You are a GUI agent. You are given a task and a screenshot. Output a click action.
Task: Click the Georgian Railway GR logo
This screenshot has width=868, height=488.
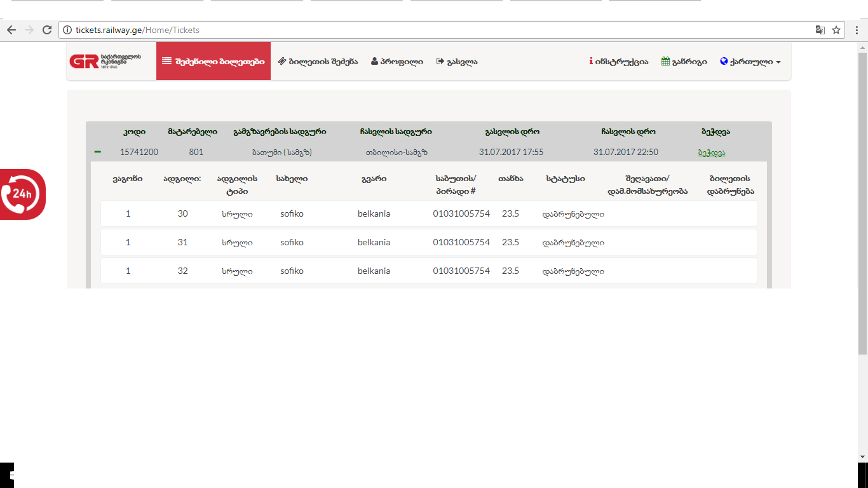[x=105, y=61]
